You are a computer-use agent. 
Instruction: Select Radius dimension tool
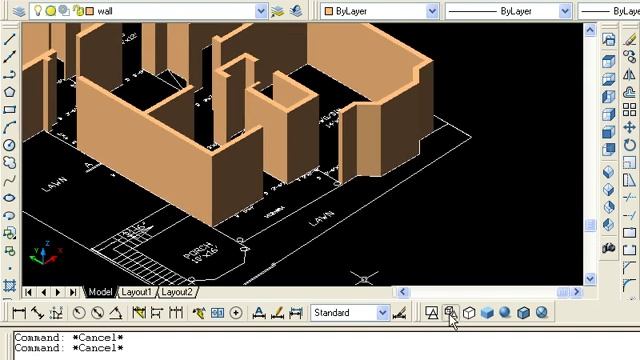[x=79, y=313]
